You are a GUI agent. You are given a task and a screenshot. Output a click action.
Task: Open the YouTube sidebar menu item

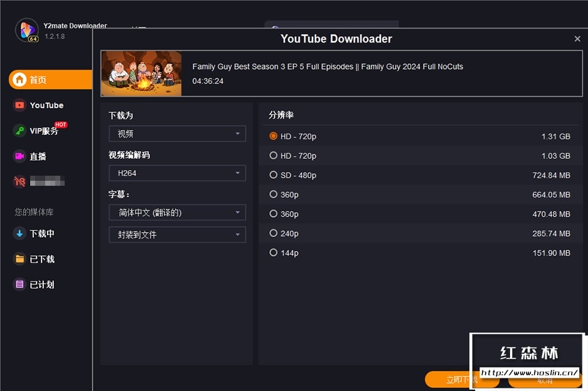coord(46,105)
